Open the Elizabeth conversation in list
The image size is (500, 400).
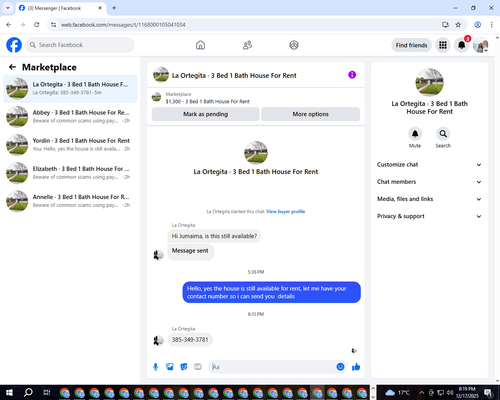point(70,173)
